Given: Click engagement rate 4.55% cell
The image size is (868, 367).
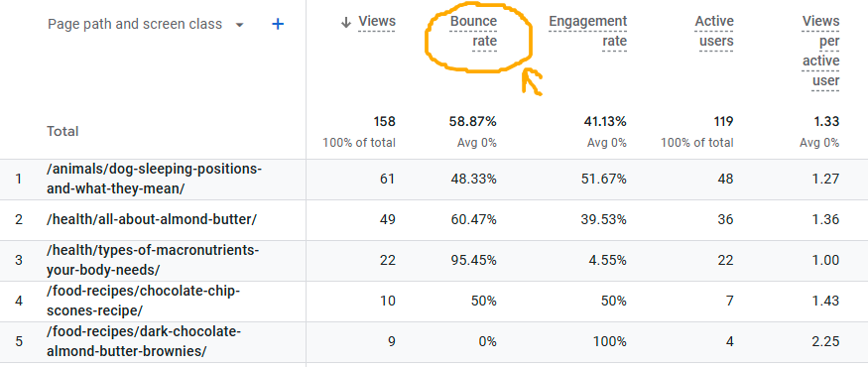Looking at the screenshot, I should [607, 260].
